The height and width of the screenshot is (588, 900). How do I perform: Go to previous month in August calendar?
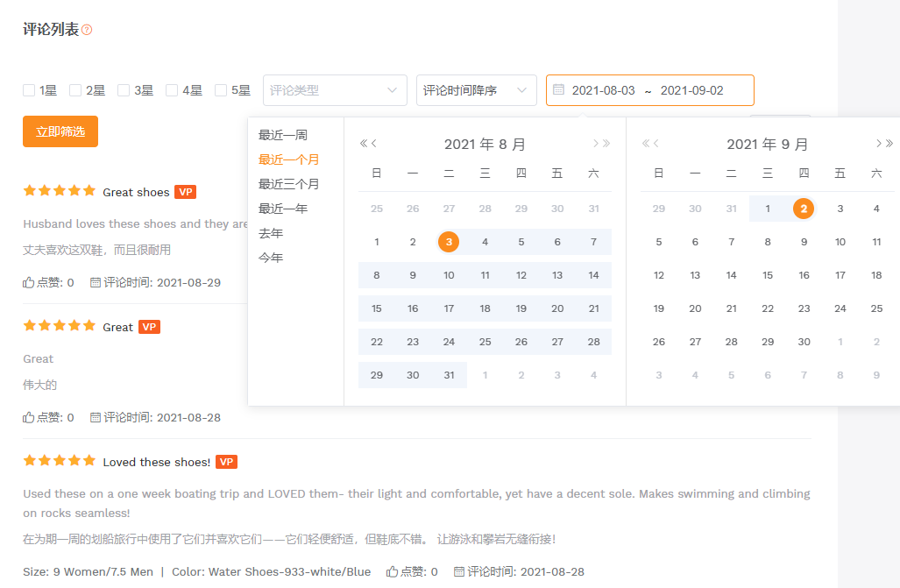(375, 144)
